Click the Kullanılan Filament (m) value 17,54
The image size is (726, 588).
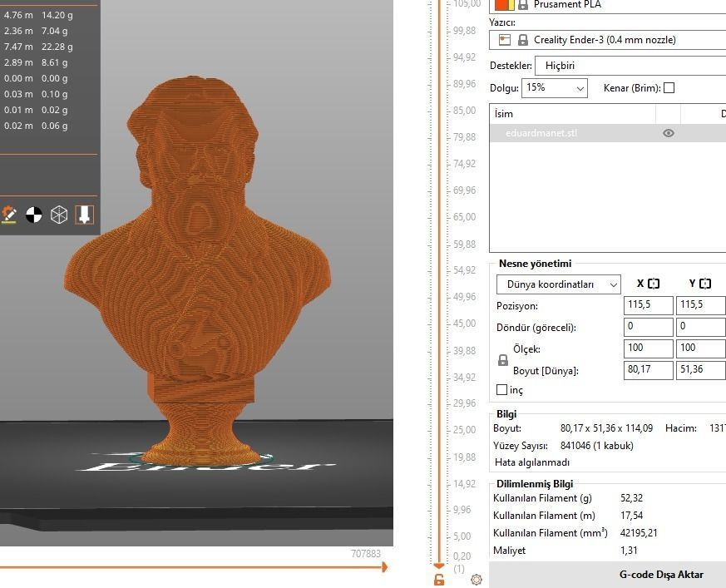pos(631,516)
